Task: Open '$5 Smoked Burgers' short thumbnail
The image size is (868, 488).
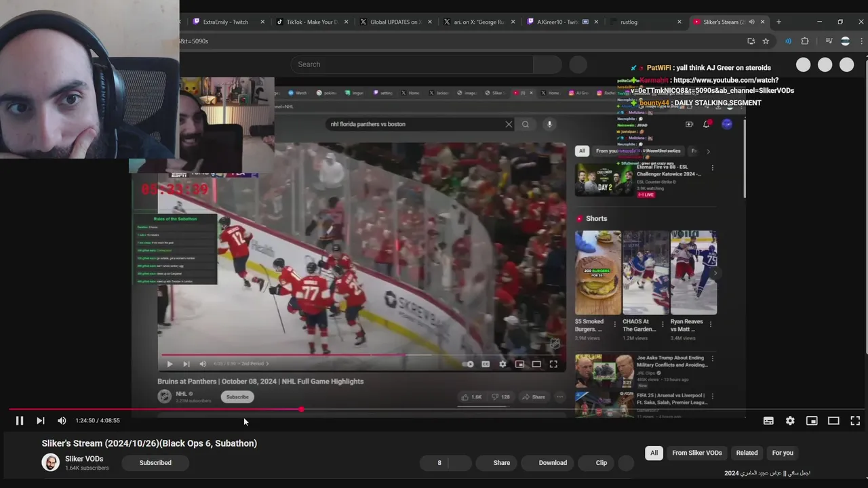Action: click(x=598, y=272)
